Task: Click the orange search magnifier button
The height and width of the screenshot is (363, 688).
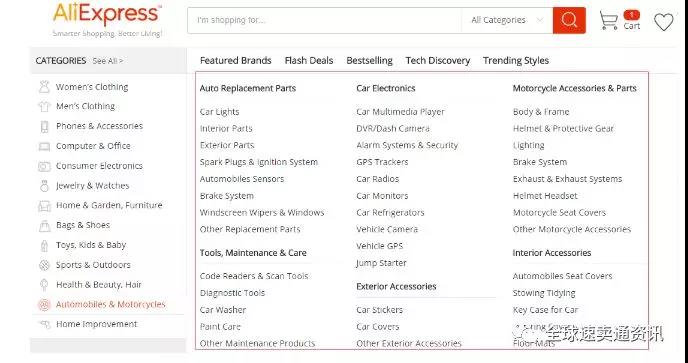Action: point(569,20)
